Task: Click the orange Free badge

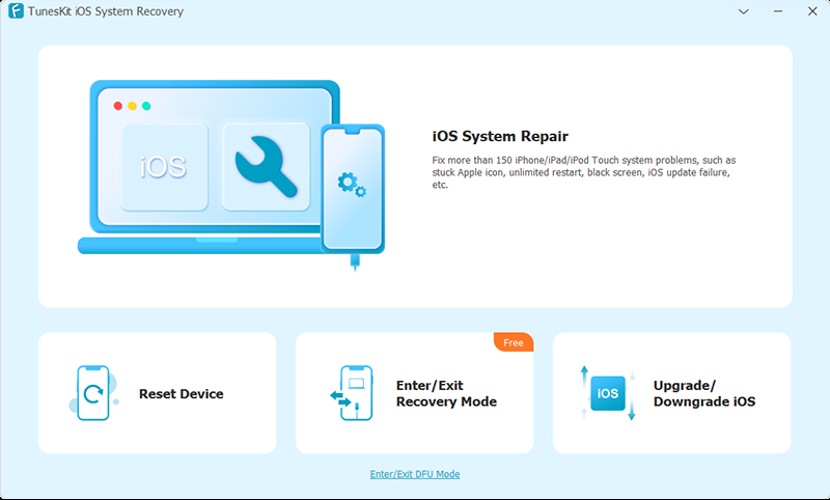Action: (x=513, y=343)
